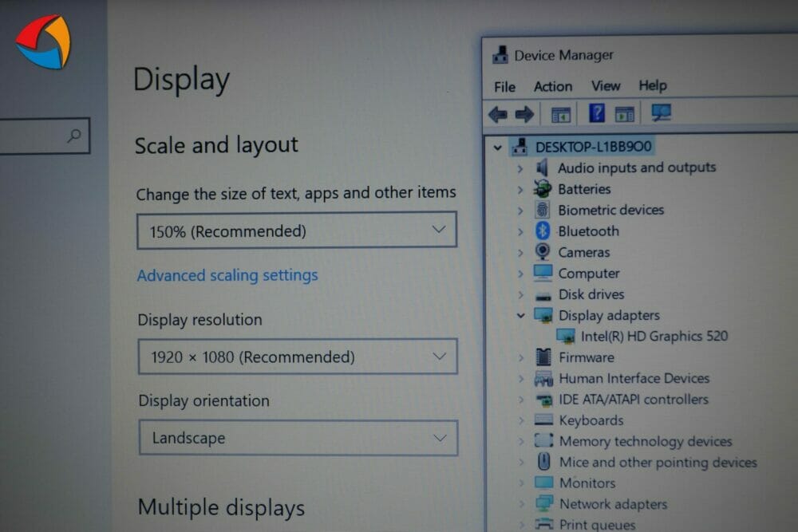Viewport: 798px width, 532px height.
Task: Expand the Keyboards node chevron
Action: (521, 420)
